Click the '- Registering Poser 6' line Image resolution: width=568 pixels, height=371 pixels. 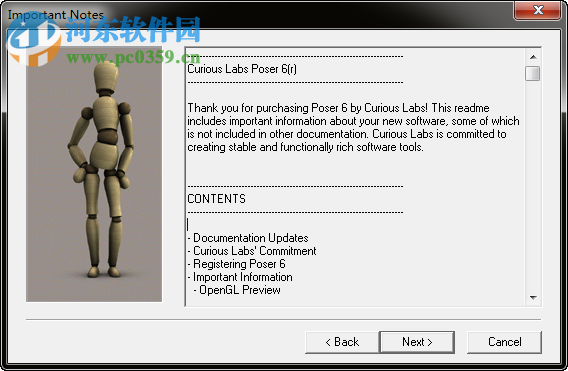pyautogui.click(x=237, y=264)
